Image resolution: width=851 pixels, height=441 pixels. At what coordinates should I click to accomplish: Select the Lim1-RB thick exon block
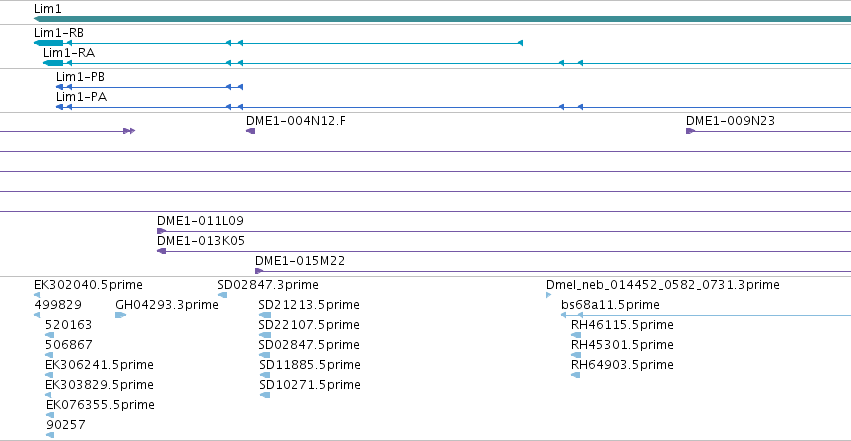tap(48, 43)
